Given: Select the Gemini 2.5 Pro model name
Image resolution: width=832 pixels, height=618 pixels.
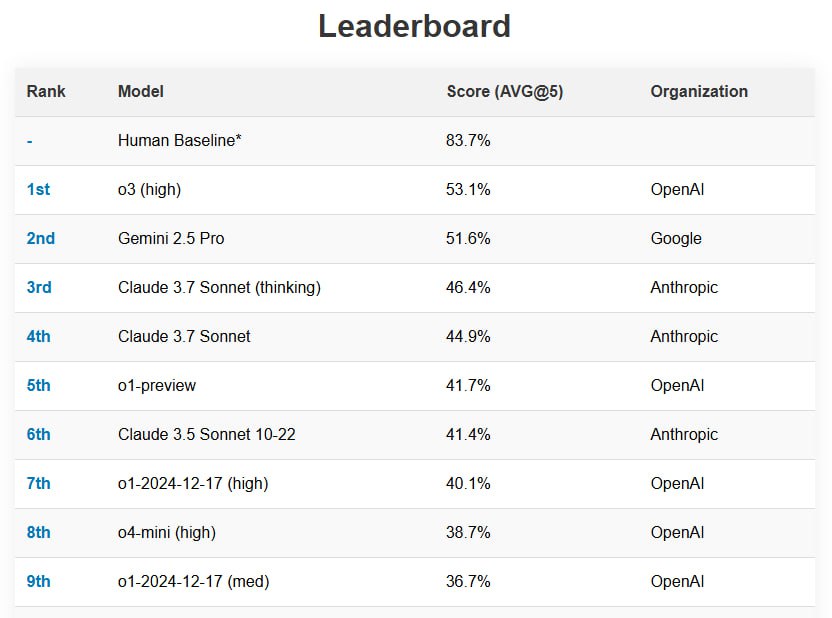Looking at the screenshot, I should (171, 238).
